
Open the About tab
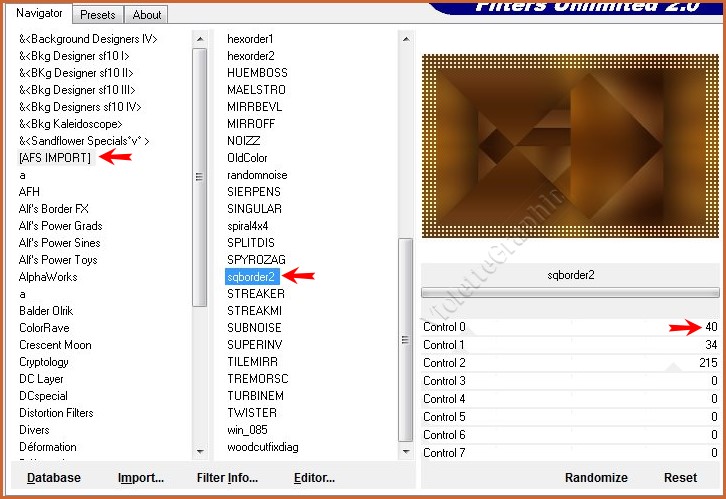(x=147, y=15)
